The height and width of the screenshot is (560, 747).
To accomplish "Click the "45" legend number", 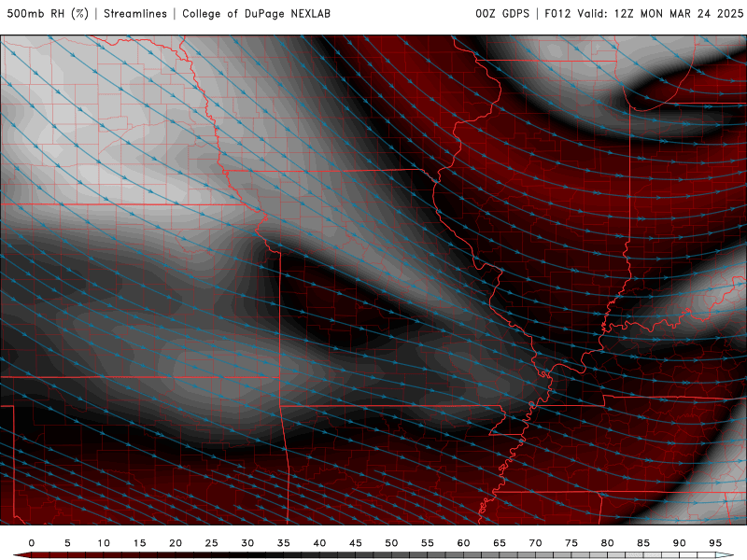I will pyautogui.click(x=356, y=543).
